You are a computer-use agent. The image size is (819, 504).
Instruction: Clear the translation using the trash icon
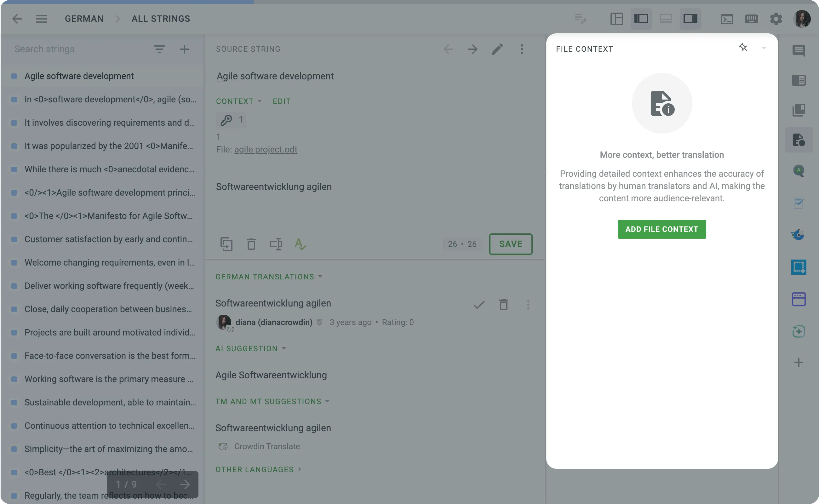pyautogui.click(x=251, y=244)
